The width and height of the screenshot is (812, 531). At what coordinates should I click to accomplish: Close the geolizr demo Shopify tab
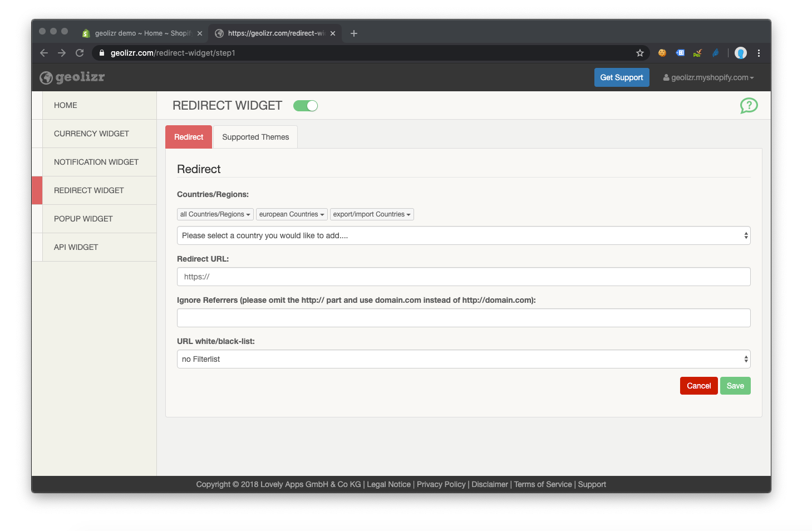point(200,33)
